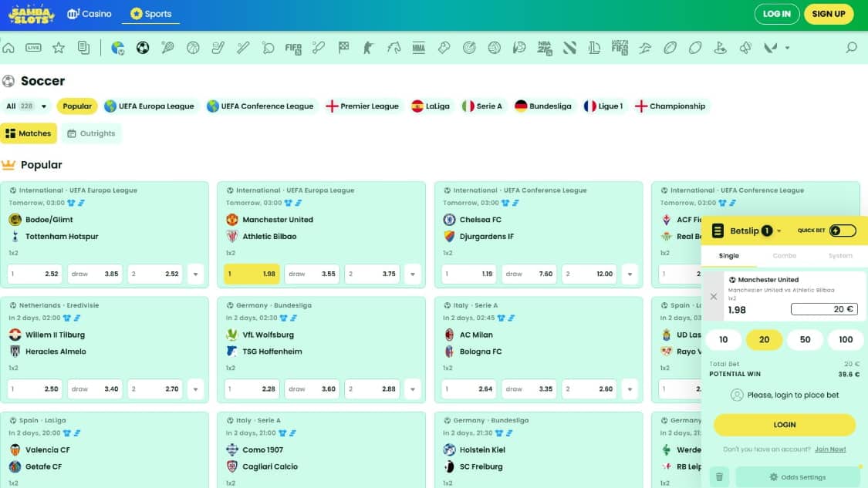This screenshot has height=488, width=868.
Task: Follow the Join Now! link
Action: (x=829, y=449)
